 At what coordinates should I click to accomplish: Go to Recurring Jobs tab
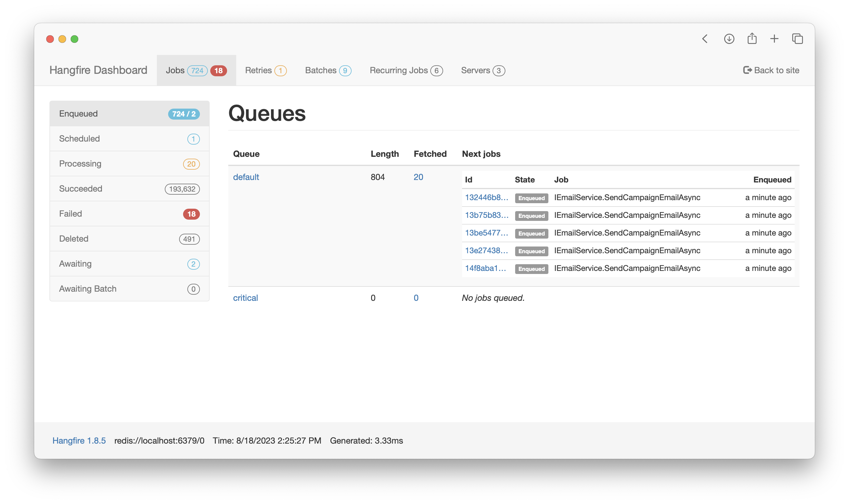[x=406, y=70]
